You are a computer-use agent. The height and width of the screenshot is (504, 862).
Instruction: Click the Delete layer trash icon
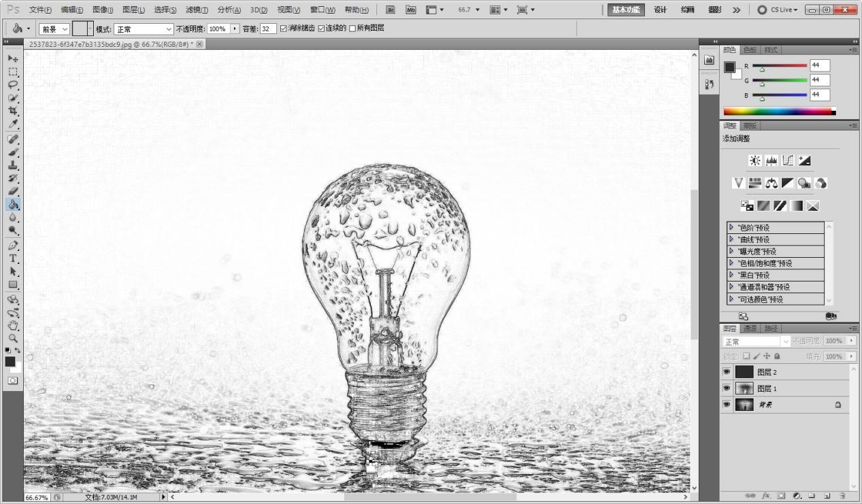coord(842,497)
